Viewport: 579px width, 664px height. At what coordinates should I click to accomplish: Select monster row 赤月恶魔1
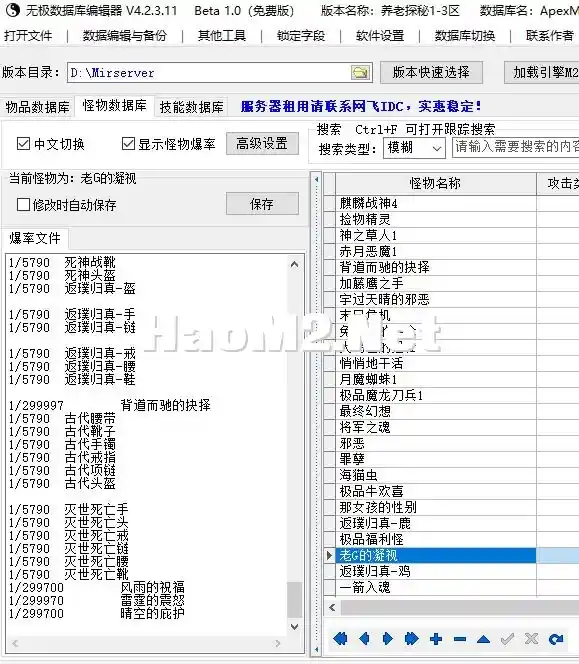click(436, 252)
